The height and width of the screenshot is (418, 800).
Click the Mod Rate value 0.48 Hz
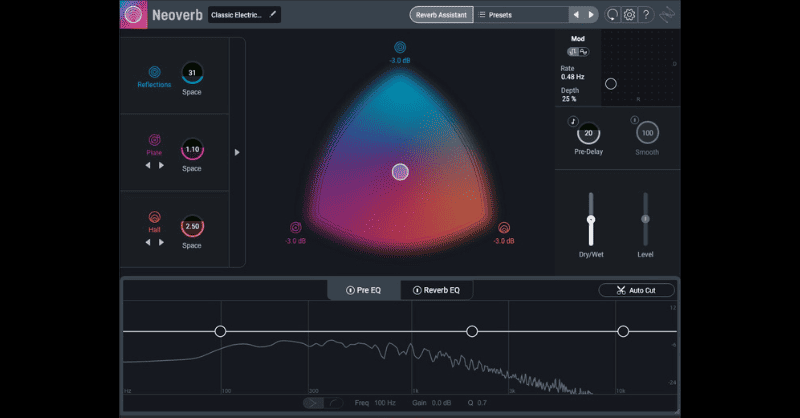(x=572, y=77)
